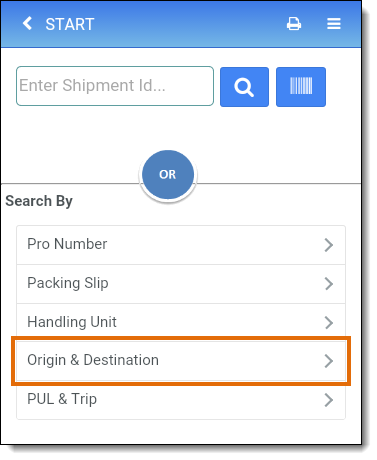
Task: Click the magnifier search button
Action: (244, 87)
